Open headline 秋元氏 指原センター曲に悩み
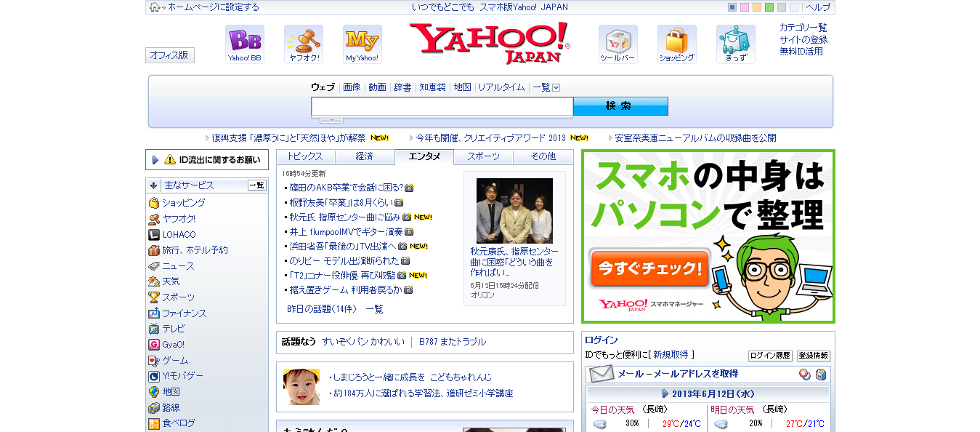 [x=345, y=217]
